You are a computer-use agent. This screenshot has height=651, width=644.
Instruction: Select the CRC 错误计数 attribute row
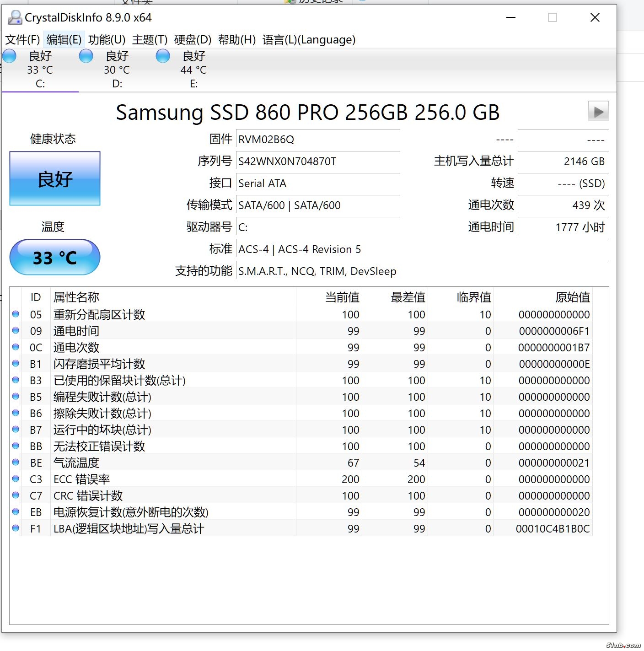click(301, 495)
